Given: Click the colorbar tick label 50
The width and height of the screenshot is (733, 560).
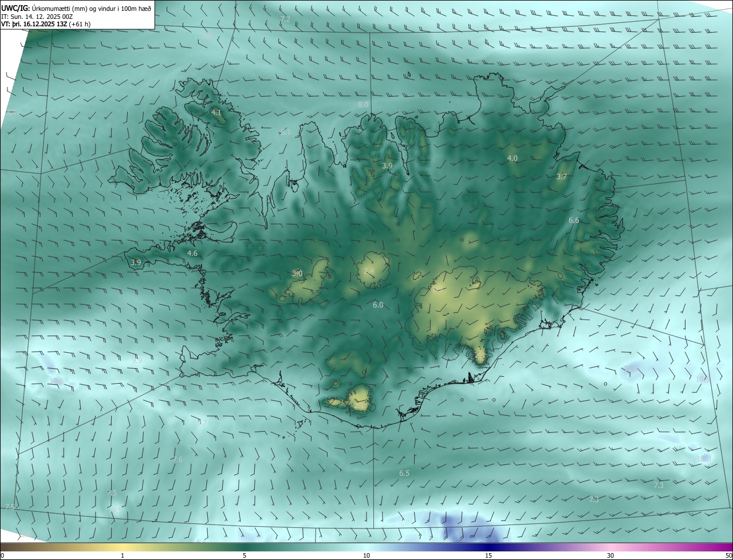Looking at the screenshot, I should (x=728, y=555).
